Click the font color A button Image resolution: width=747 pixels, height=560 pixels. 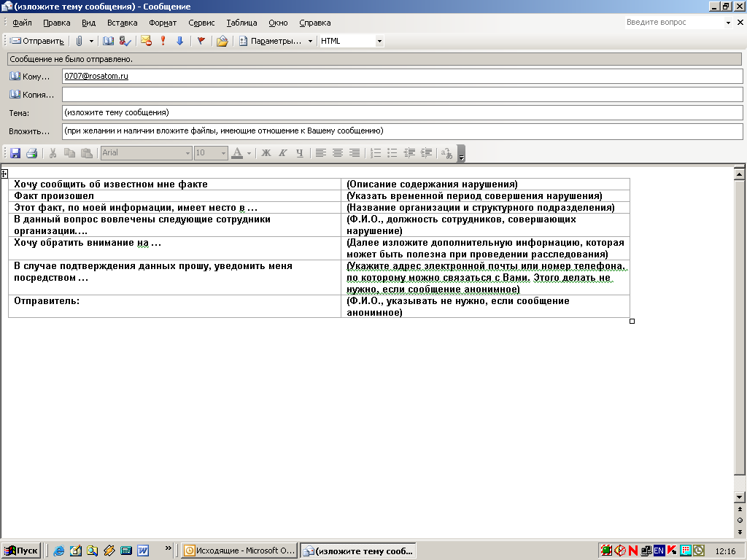[x=237, y=153]
